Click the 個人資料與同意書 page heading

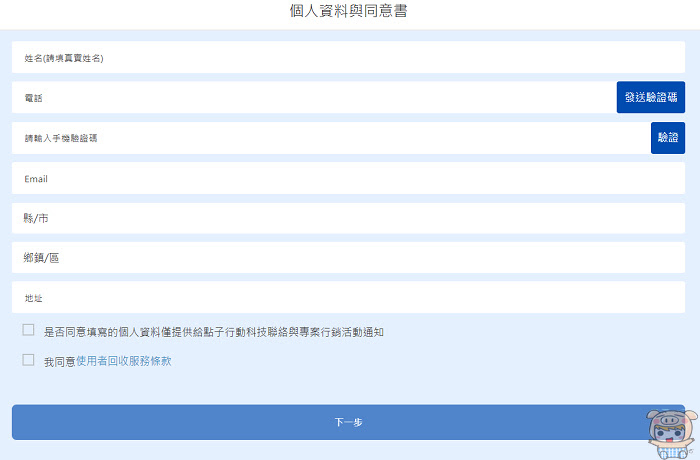click(348, 11)
